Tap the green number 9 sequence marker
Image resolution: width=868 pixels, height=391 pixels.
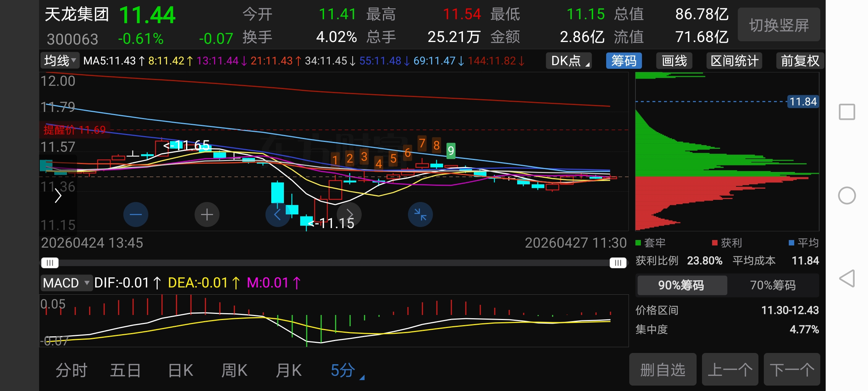point(451,150)
